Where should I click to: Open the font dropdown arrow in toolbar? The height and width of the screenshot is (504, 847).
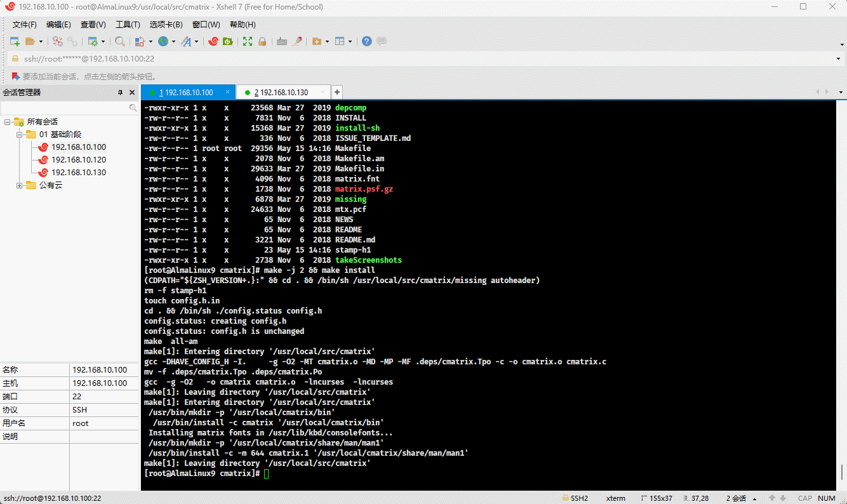(x=196, y=42)
